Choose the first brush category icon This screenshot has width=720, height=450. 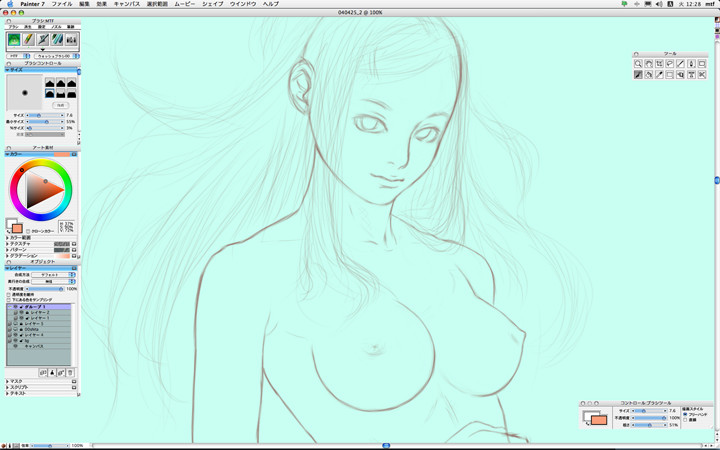pyautogui.click(x=15, y=39)
